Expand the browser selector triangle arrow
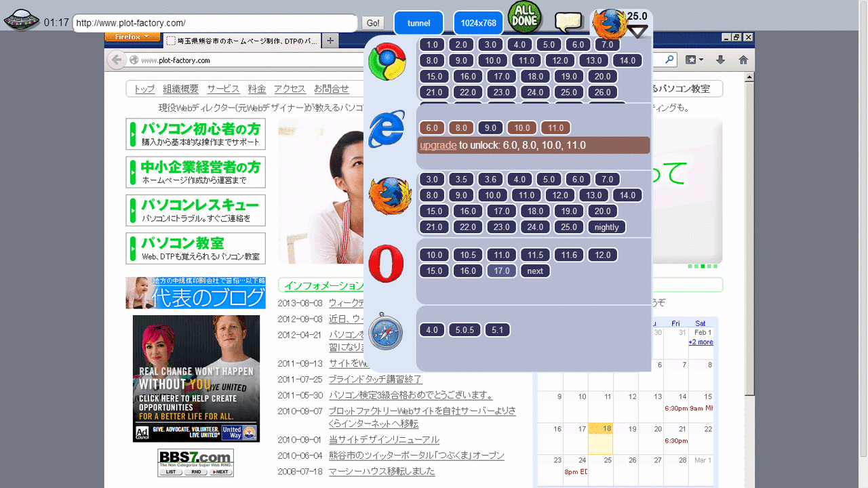Screen dimensions: 868x488 pyautogui.click(x=637, y=30)
